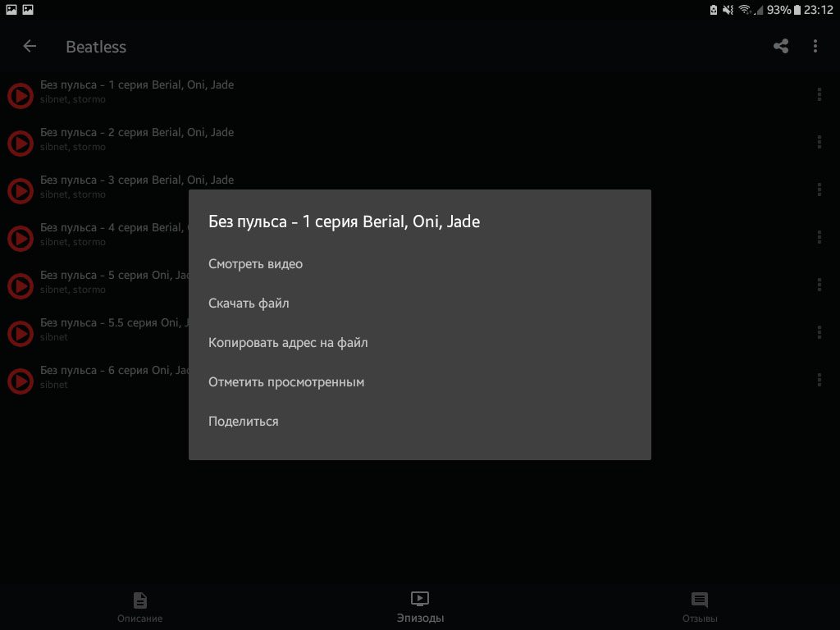Play episode 6 серия via its red play icon
The height and width of the screenshot is (630, 840).
[21, 381]
